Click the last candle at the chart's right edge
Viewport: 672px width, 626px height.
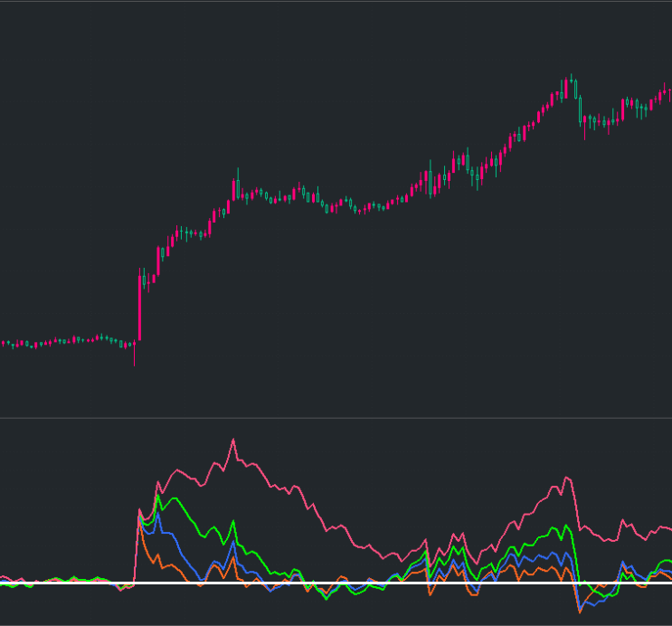670,94
